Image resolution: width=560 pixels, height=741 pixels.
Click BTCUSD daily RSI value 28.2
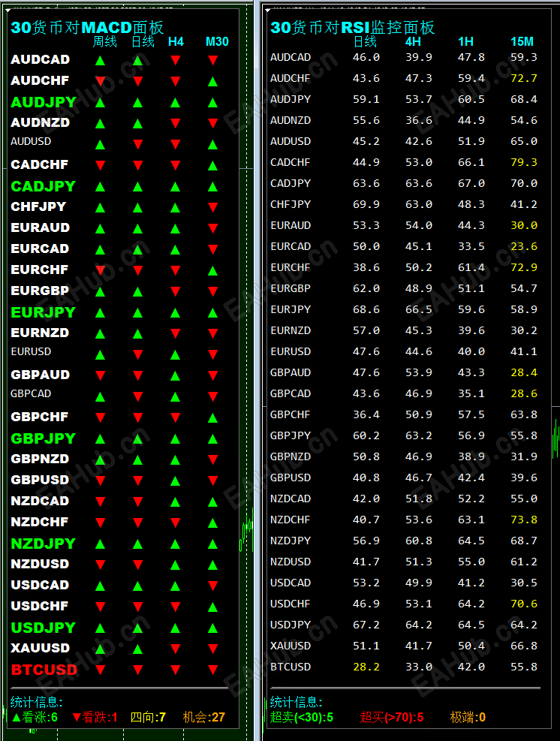[x=366, y=667]
